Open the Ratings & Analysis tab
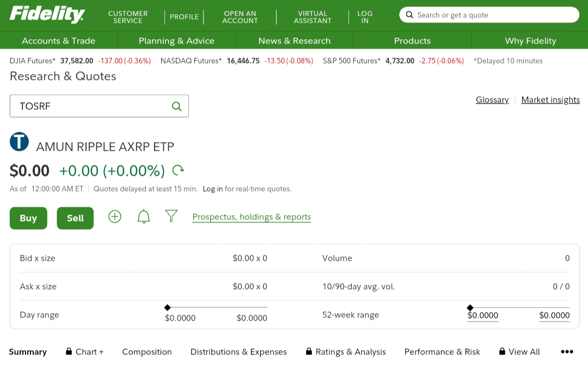The image size is (588, 366). (x=351, y=352)
